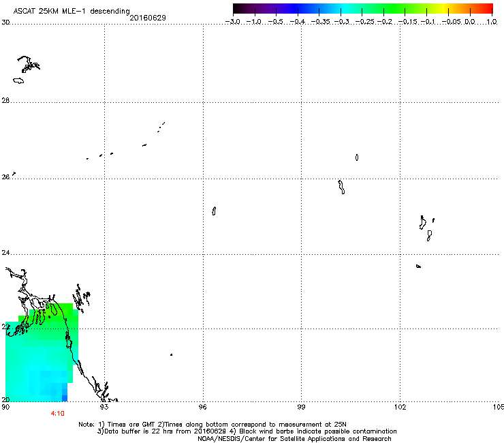
Task: Click the longitude label '93'
Action: point(104,407)
